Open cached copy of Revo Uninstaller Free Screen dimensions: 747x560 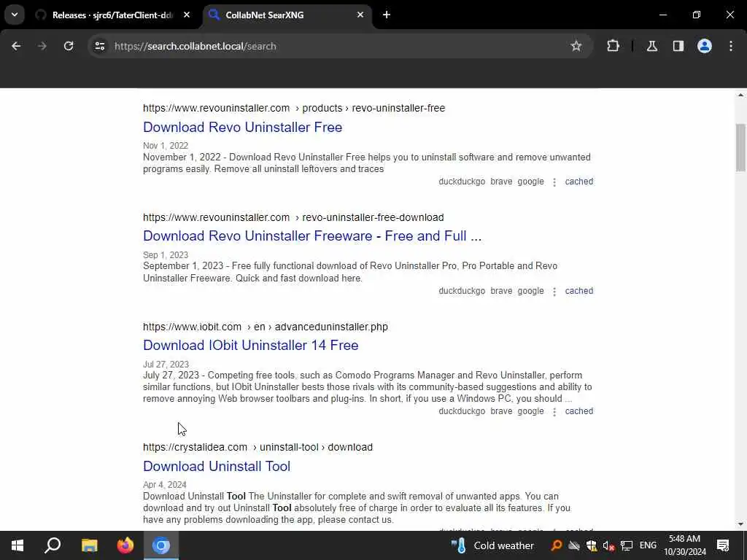578,182
